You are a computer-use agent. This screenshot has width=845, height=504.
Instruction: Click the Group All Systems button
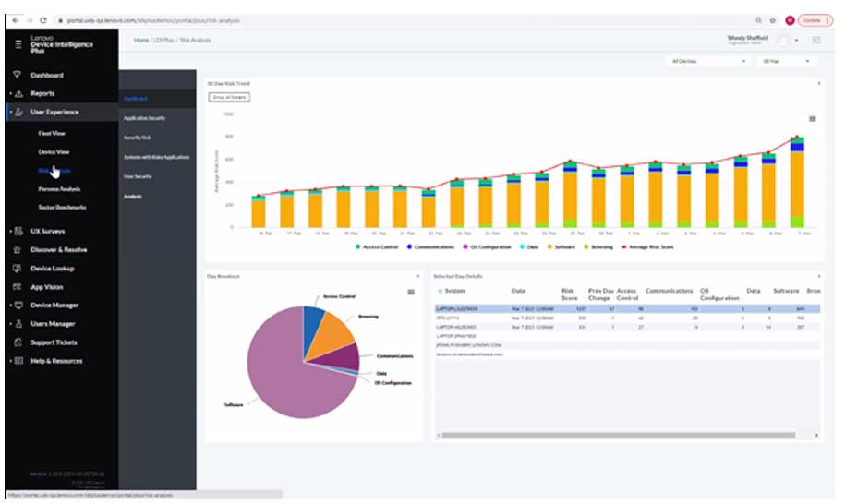click(229, 96)
